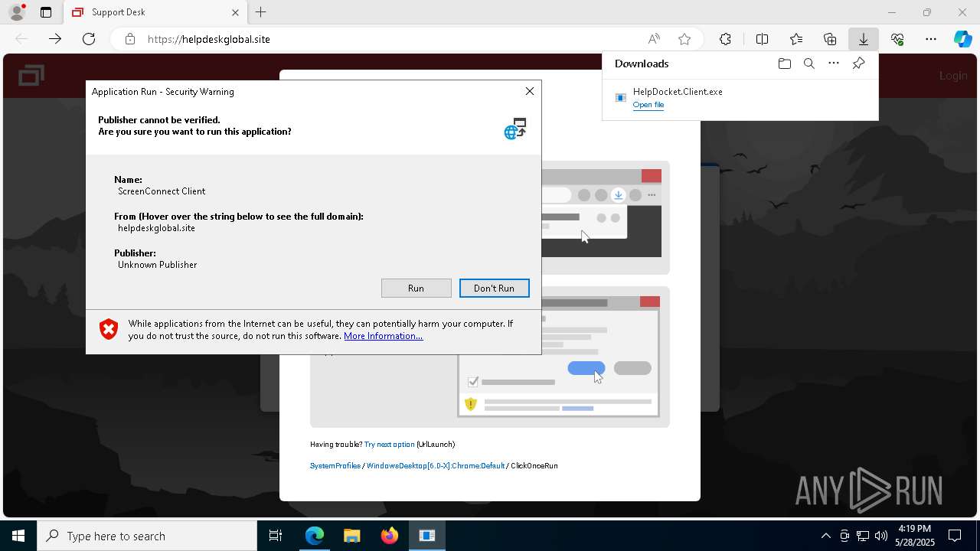This screenshot has width=980, height=551.
Task: Click the SystemProfiles link
Action: click(x=335, y=466)
